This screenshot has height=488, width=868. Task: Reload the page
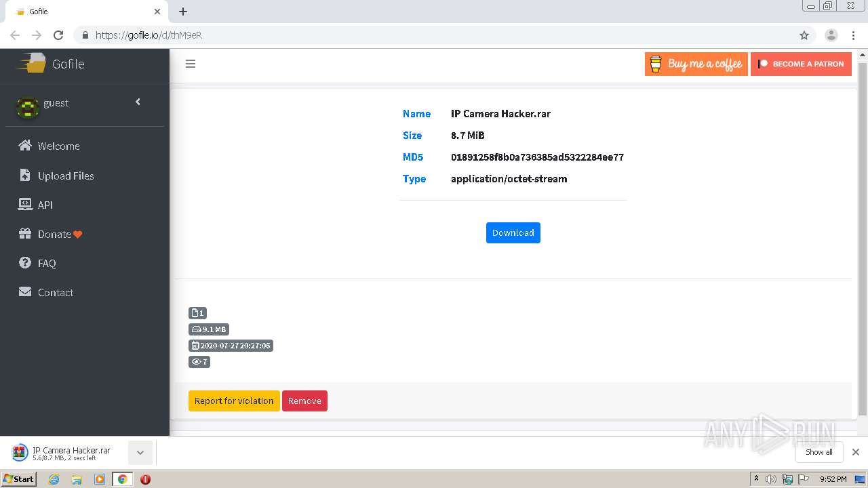[x=58, y=35]
